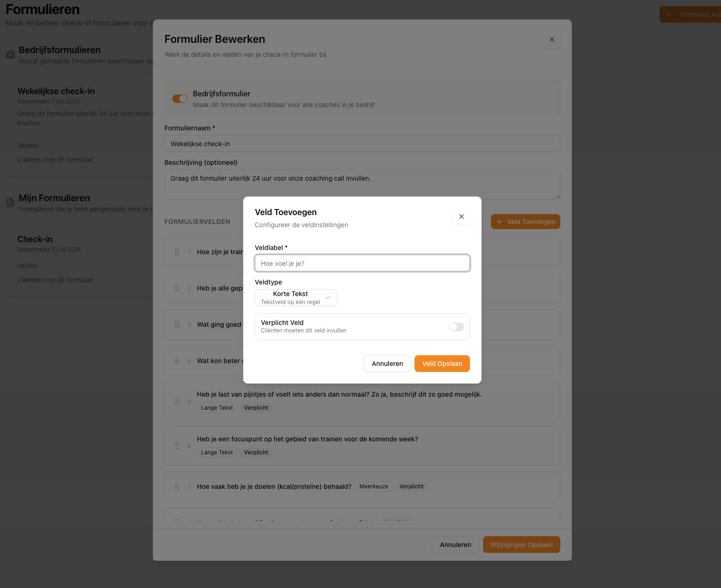
Task: Click the Veld Opslaan button
Action: tap(442, 364)
